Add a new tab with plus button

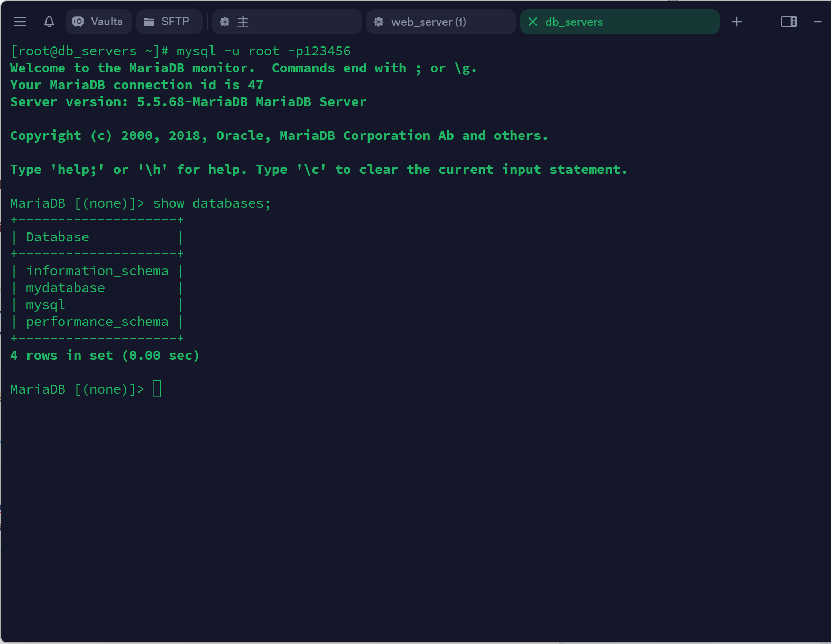737,22
